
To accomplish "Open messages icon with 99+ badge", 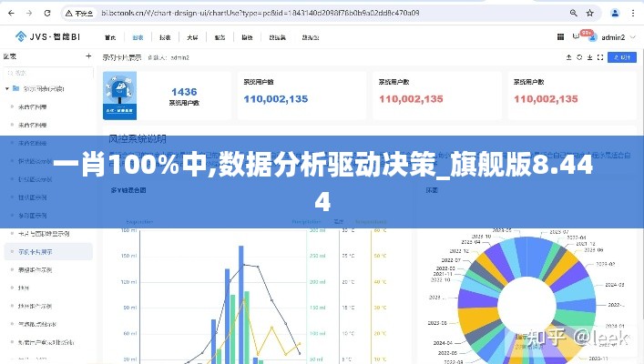I will pos(576,36).
